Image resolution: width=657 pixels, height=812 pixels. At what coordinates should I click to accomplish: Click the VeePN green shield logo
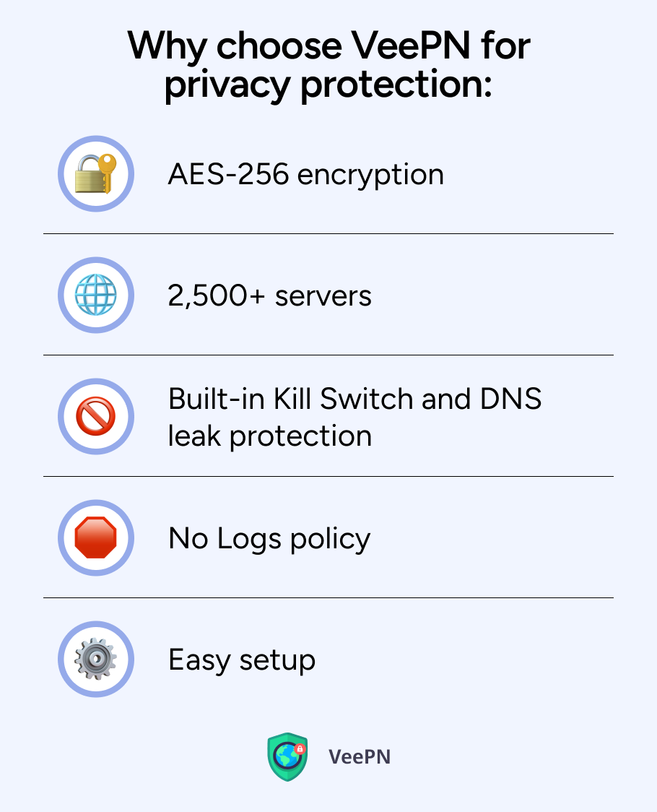(x=288, y=756)
